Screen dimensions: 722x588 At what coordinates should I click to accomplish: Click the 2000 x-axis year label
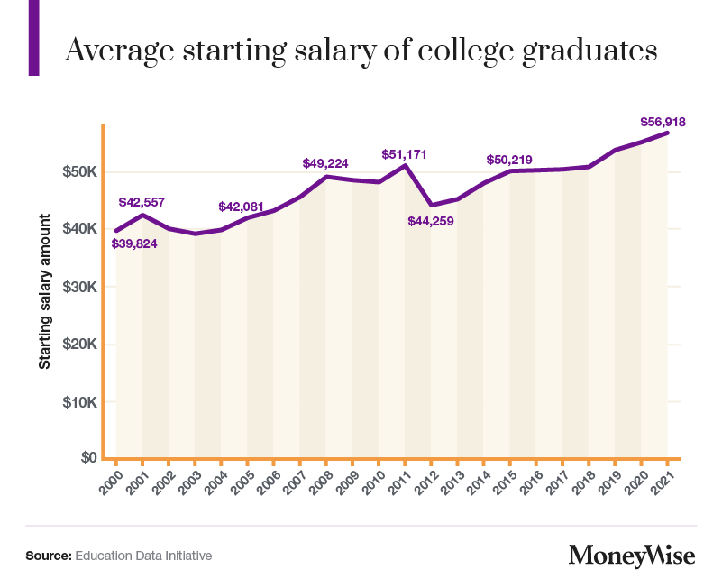111,482
